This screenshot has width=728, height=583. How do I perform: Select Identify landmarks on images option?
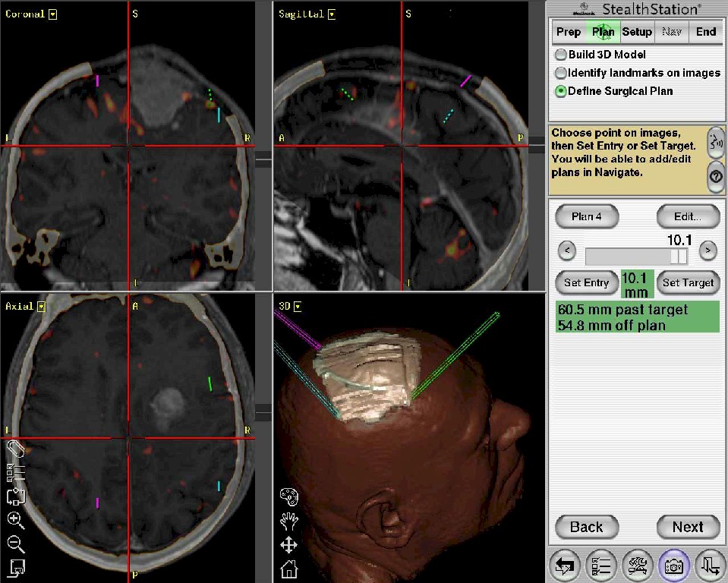(x=560, y=73)
